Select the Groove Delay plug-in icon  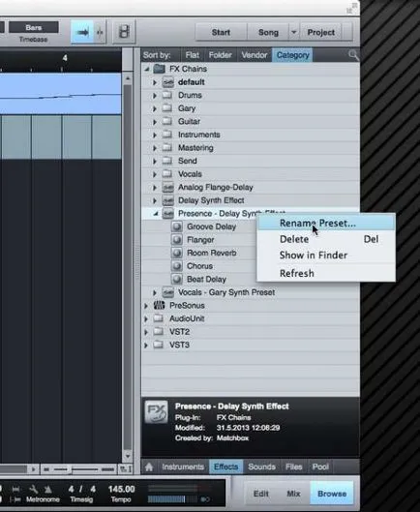tap(177, 226)
